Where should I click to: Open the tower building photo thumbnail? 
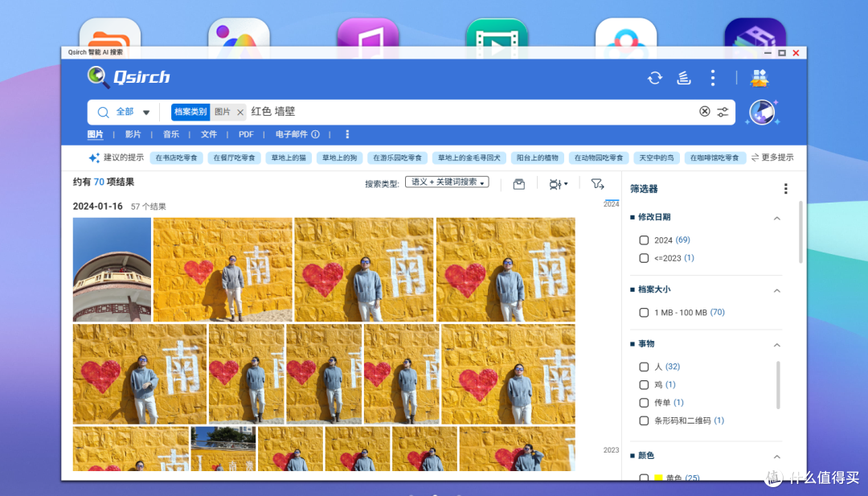pos(112,269)
